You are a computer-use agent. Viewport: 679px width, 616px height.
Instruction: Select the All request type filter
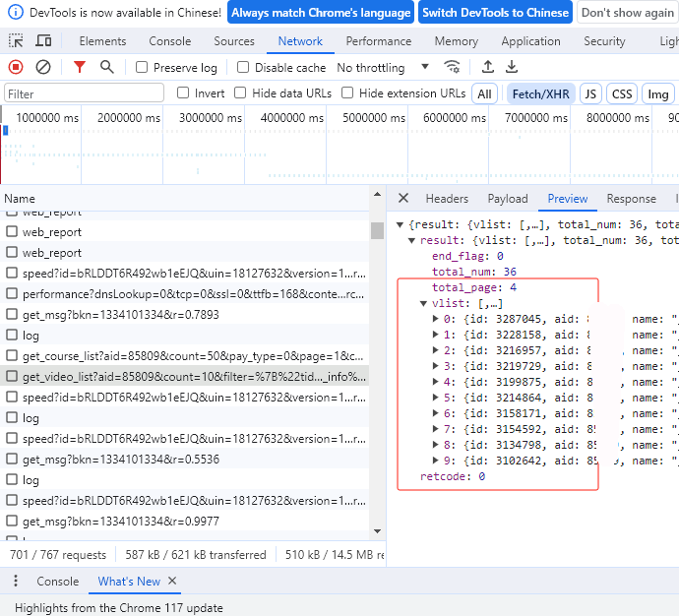tap(484, 93)
